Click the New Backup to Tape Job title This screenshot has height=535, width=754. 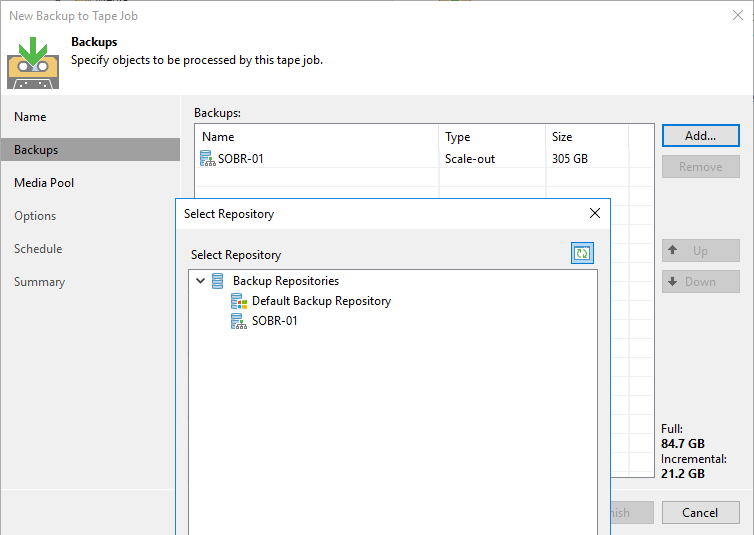pos(74,16)
